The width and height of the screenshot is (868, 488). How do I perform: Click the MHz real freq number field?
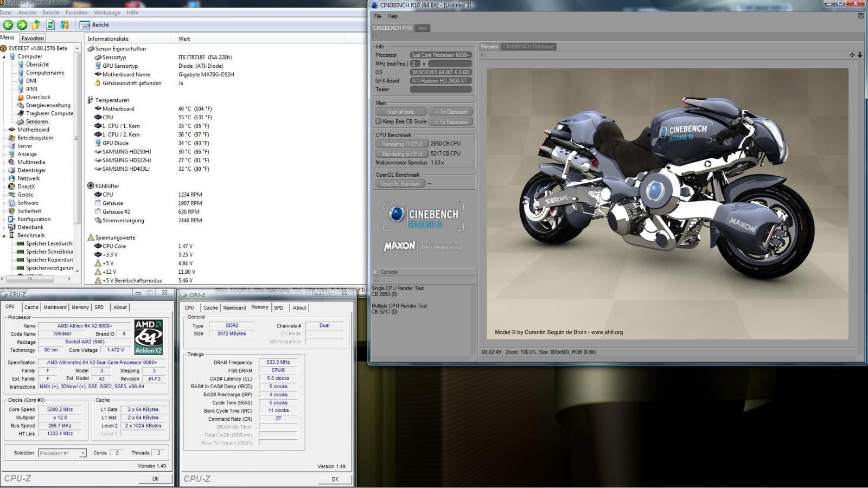(415, 64)
